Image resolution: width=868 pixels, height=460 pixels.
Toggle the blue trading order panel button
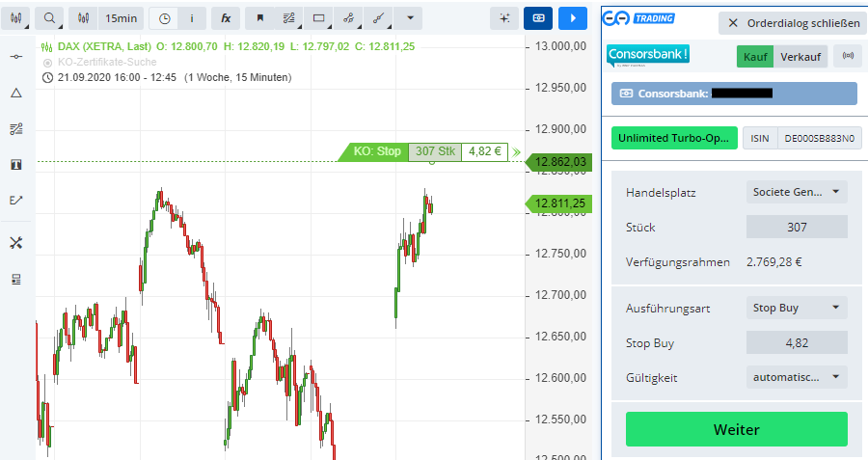538,19
